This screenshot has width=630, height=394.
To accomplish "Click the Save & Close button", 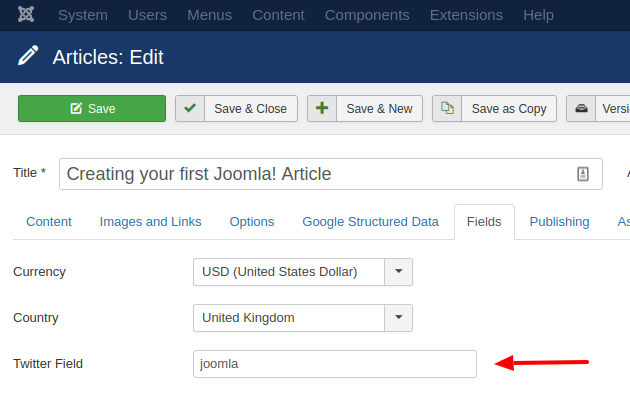I will [236, 108].
